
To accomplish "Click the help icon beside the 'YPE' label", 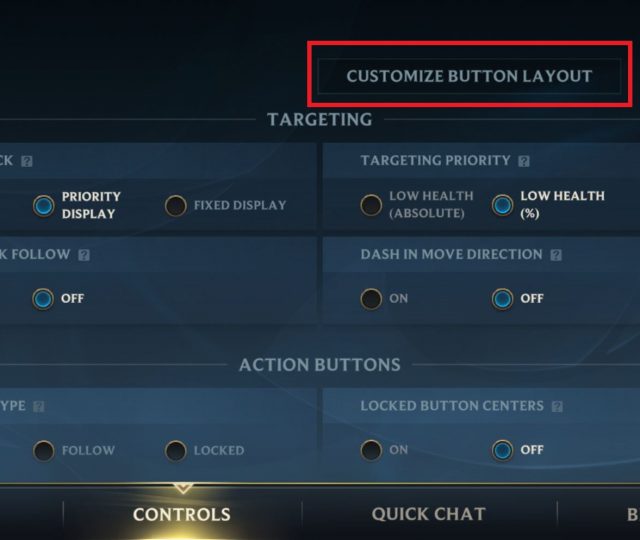I will pos(39,407).
